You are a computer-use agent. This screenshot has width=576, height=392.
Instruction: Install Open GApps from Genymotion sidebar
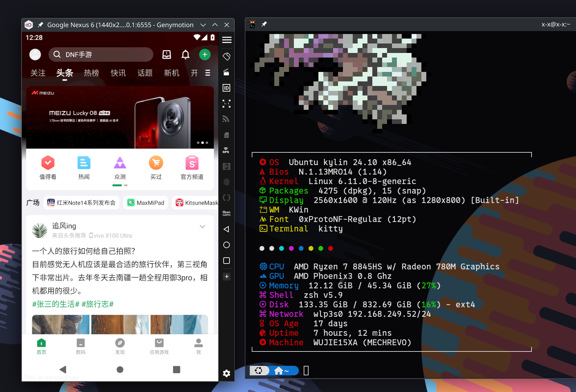click(226, 213)
